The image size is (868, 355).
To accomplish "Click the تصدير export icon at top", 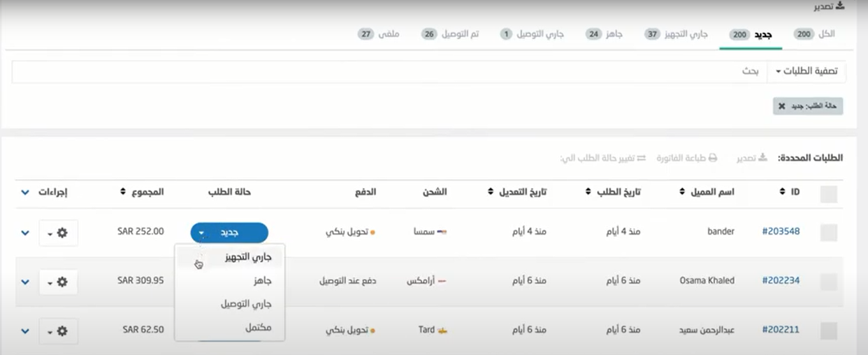I will pyautogui.click(x=840, y=6).
